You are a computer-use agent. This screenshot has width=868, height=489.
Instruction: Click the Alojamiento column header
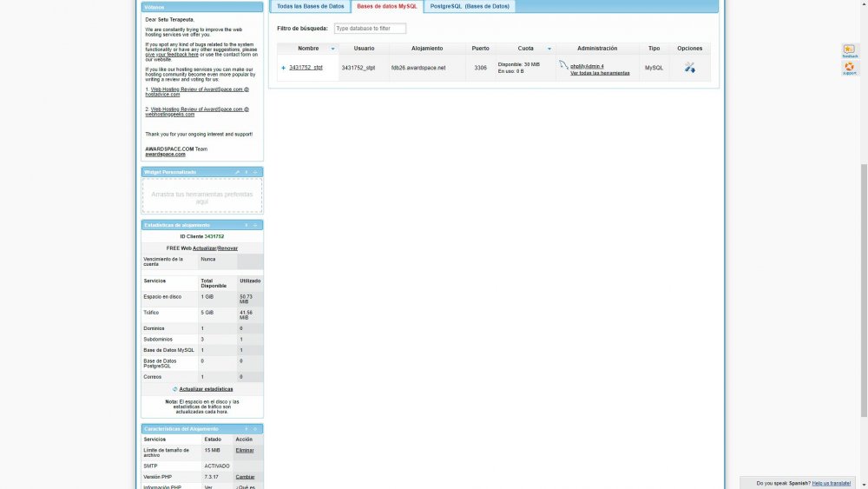pyautogui.click(x=427, y=49)
